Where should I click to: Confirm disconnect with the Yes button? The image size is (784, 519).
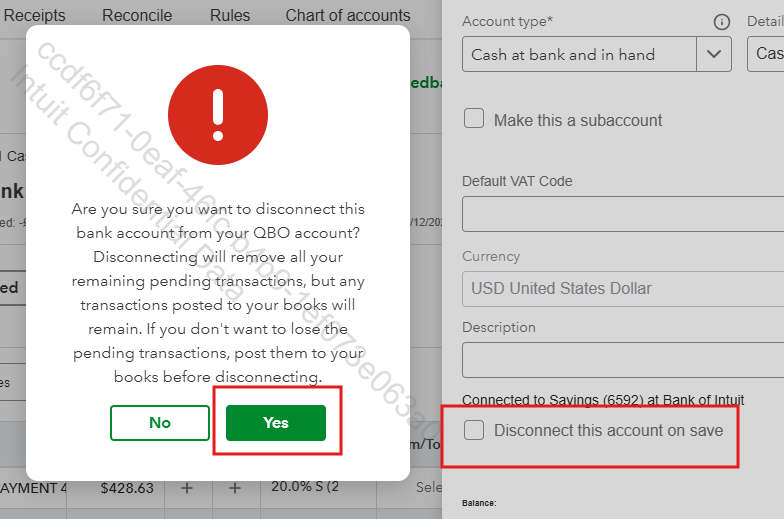click(276, 422)
